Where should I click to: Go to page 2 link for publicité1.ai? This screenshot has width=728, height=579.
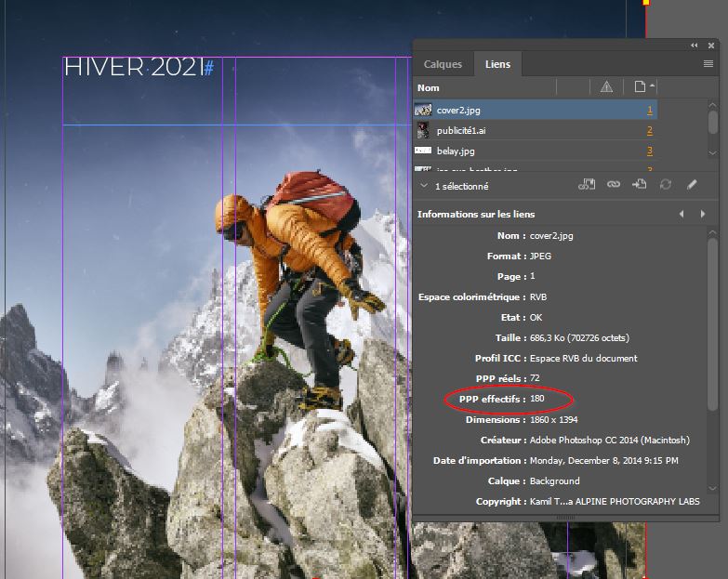[x=650, y=131]
